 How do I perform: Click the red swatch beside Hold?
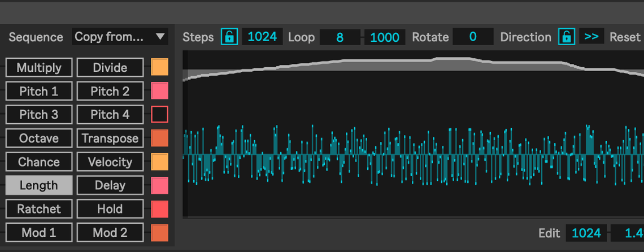tap(159, 209)
